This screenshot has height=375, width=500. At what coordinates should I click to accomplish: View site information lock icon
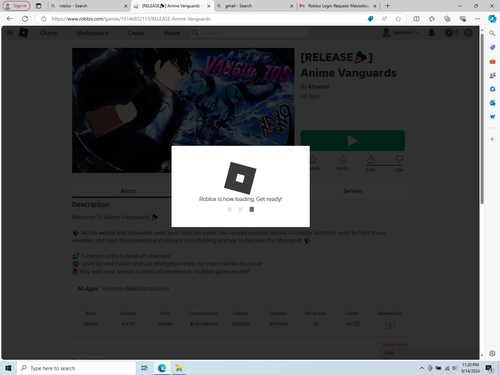tap(44, 19)
